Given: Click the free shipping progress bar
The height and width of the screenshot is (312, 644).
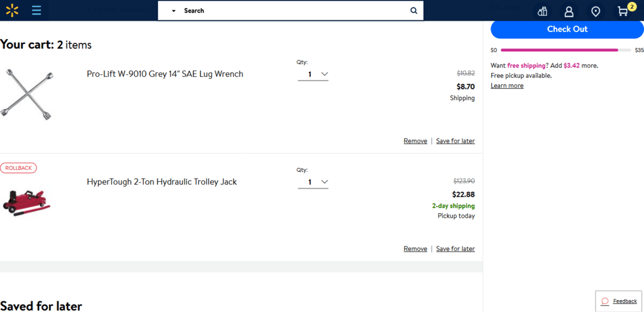Looking at the screenshot, I should 566,50.
